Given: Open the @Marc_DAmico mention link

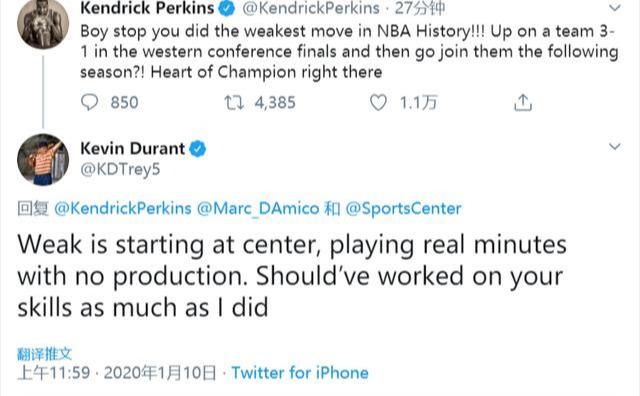Looking at the screenshot, I should coord(258,209).
